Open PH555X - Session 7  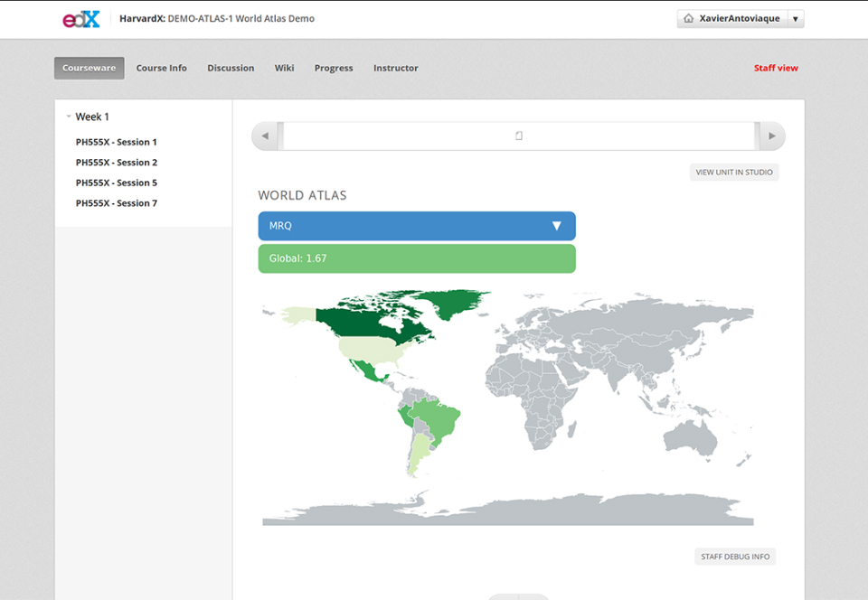117,203
